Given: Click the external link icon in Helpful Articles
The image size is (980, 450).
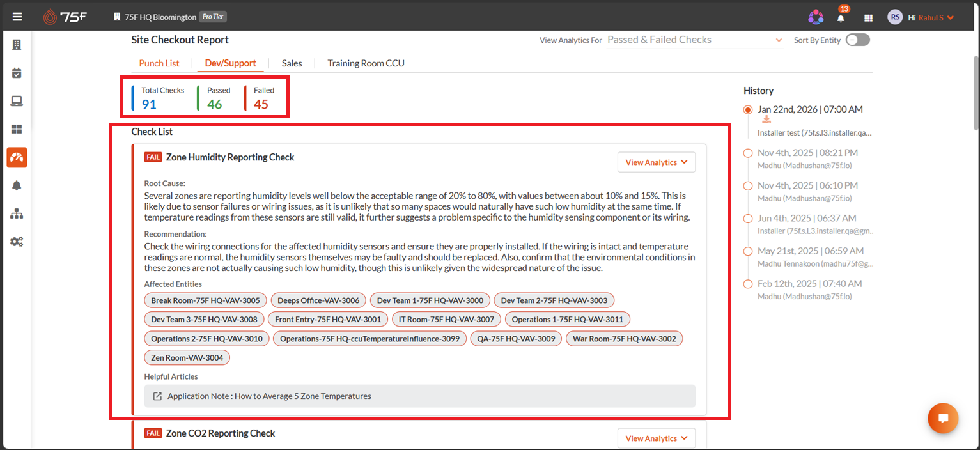Looking at the screenshot, I should [x=157, y=396].
